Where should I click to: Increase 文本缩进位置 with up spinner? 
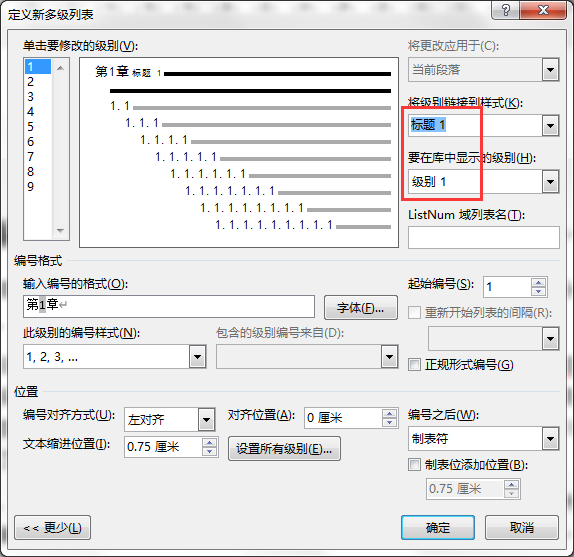(x=209, y=442)
